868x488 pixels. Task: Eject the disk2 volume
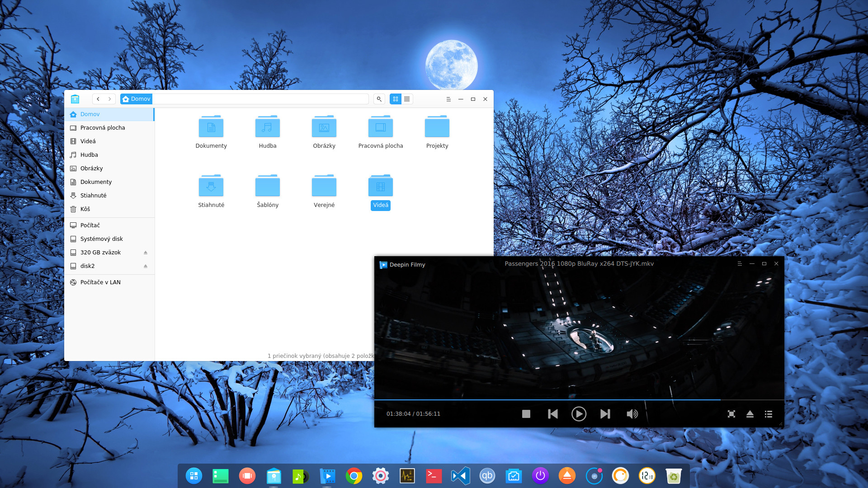[146, 266]
